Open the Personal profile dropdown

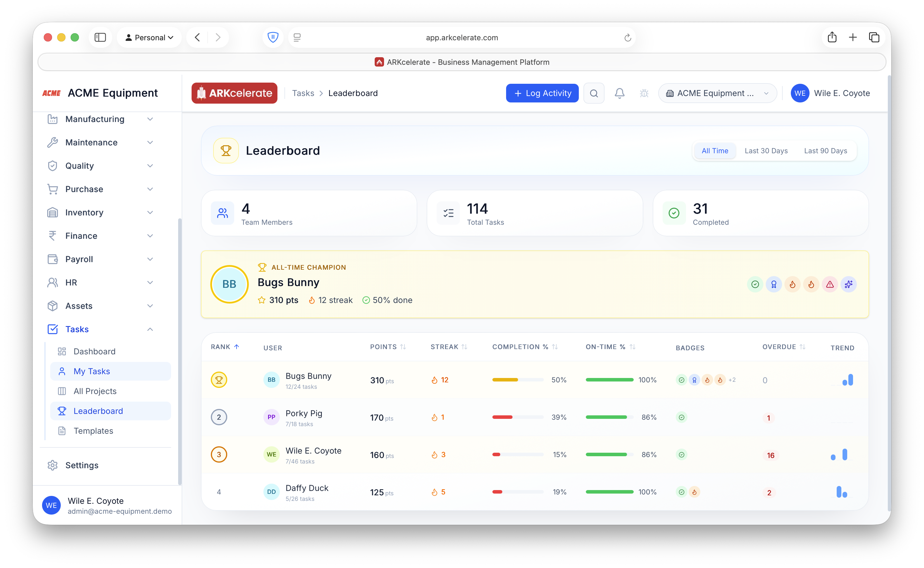[149, 37]
